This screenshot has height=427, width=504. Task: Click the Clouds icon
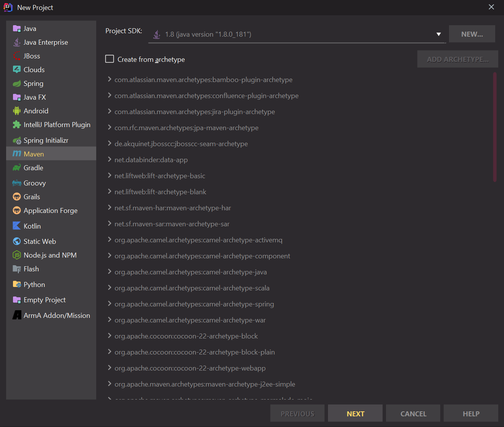[x=17, y=70]
